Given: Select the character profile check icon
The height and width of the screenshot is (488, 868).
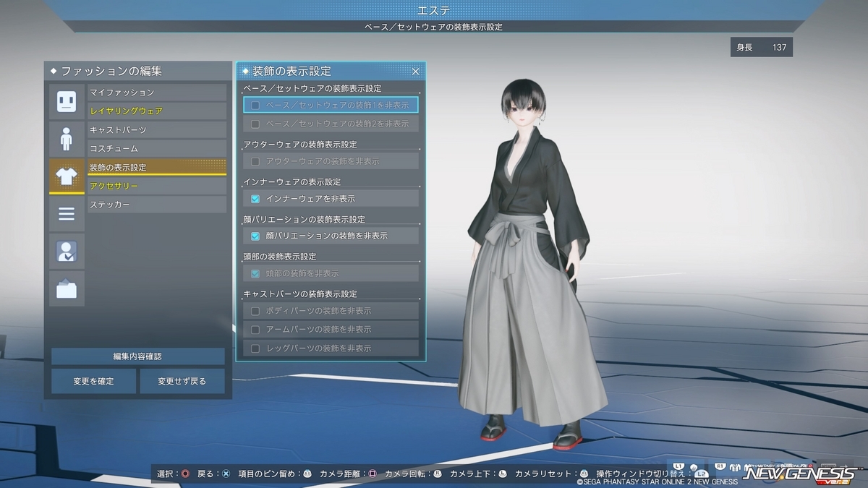Looking at the screenshot, I should (x=67, y=252).
